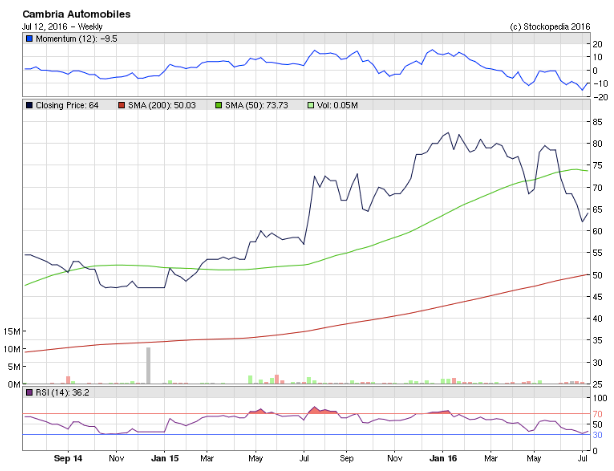Click the 'Sep 14' x-axis label

(x=68, y=458)
